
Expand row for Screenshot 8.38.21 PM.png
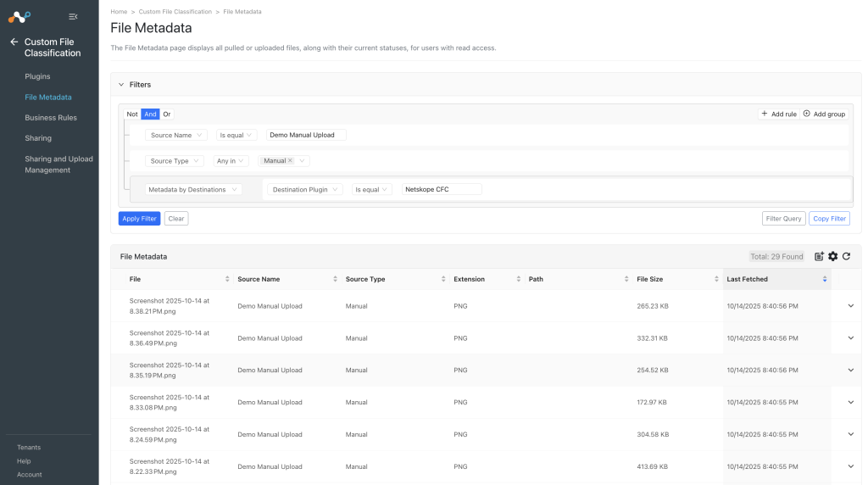851,305
